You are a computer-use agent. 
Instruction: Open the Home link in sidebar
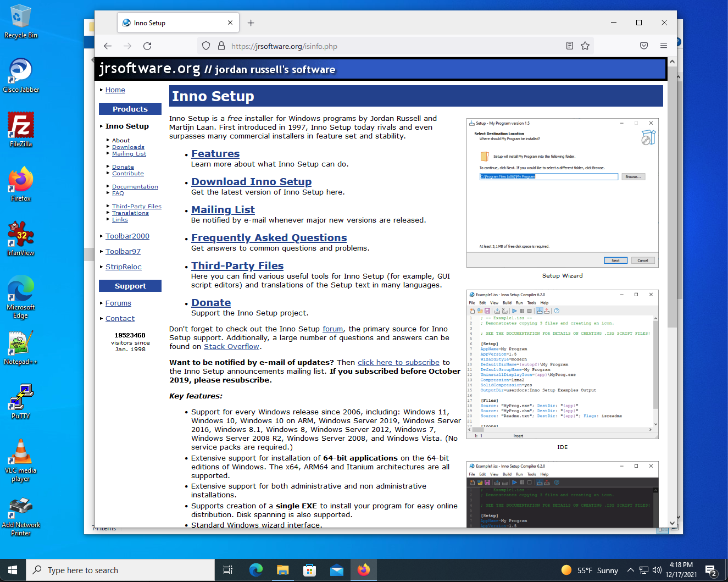pos(115,90)
